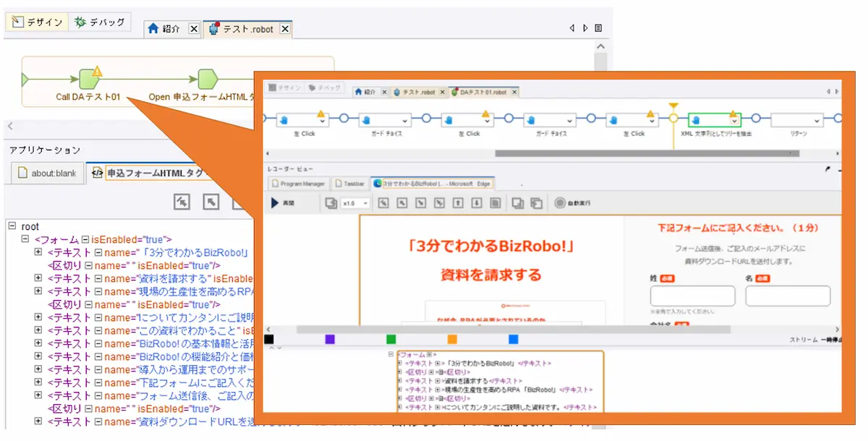Open the x1.0 zoom dropdown

pyautogui.click(x=355, y=203)
